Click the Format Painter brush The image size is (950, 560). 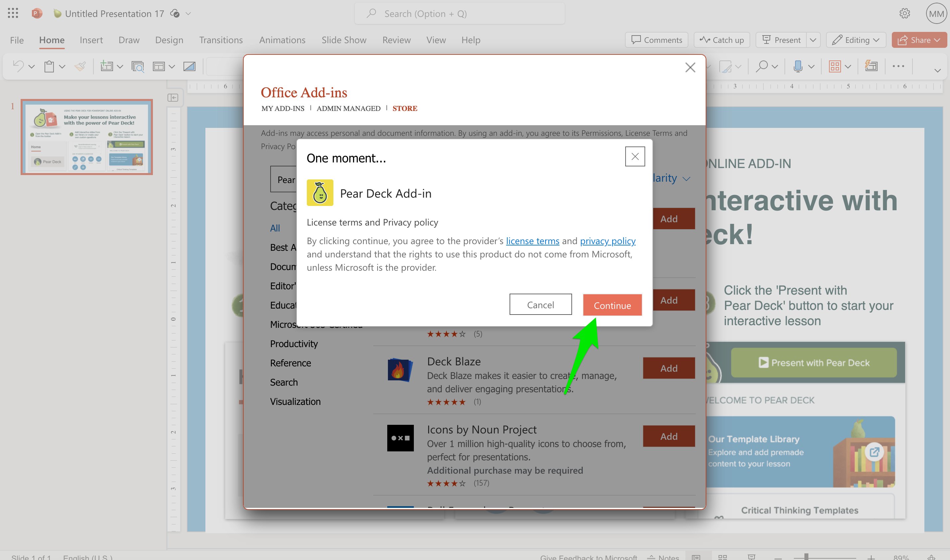80,66
